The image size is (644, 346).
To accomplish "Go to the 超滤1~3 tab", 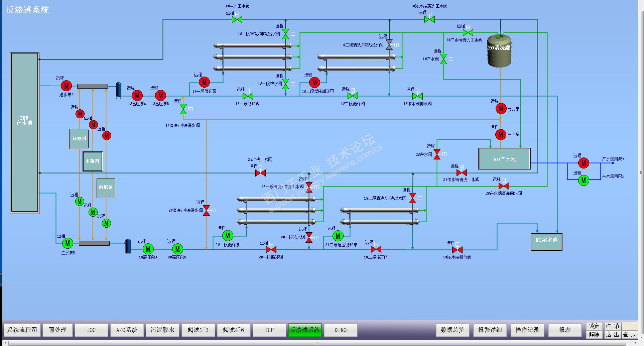I will tap(198, 330).
